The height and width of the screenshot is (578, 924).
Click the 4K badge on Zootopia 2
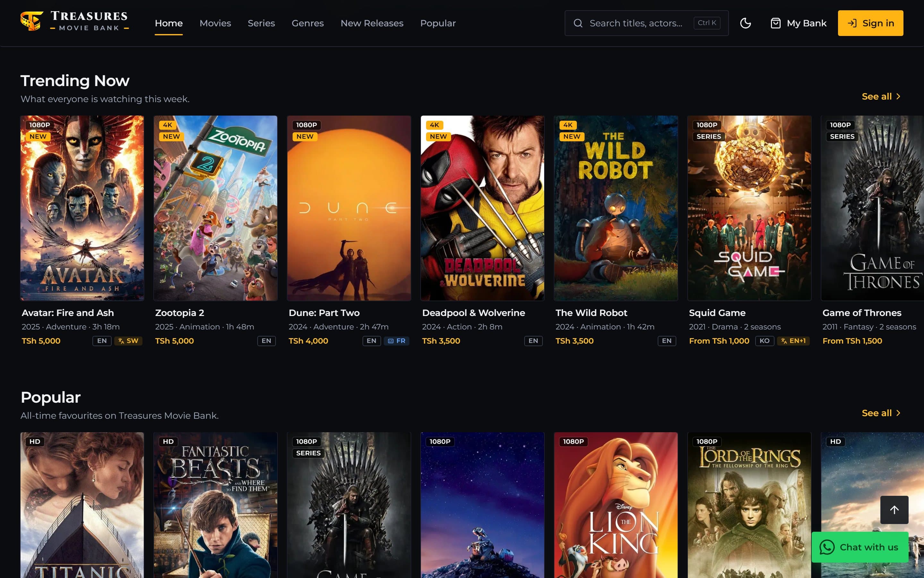(x=167, y=125)
